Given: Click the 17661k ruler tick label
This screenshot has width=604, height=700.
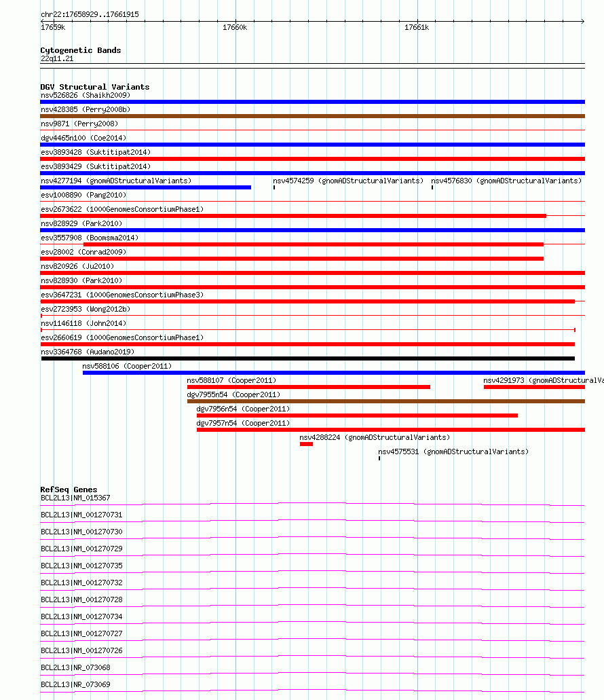Looking at the screenshot, I should (417, 28).
